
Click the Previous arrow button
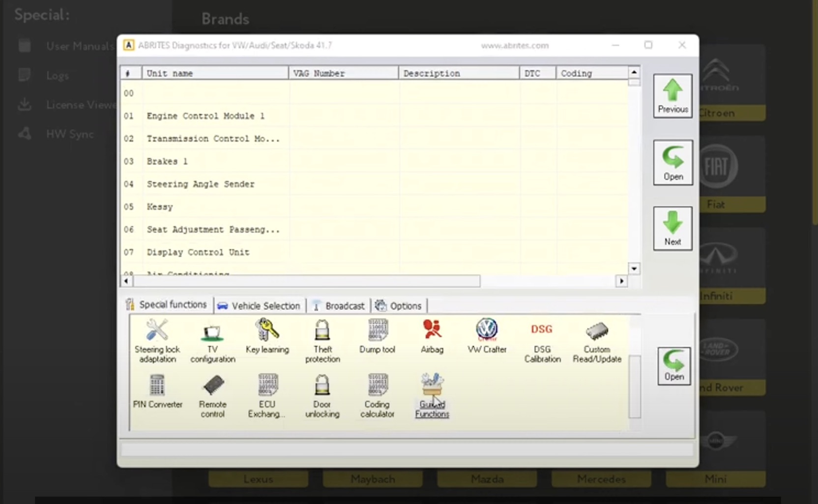(672, 96)
